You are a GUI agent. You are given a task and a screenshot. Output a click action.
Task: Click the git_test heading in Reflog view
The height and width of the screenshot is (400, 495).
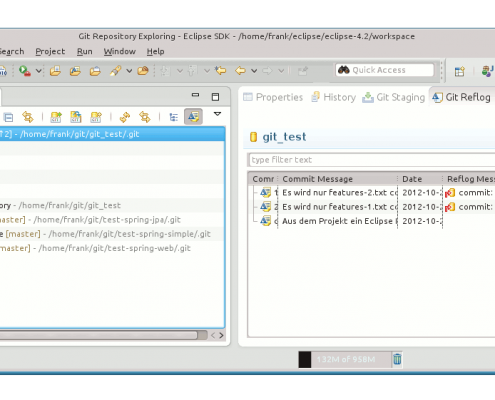pos(284,137)
